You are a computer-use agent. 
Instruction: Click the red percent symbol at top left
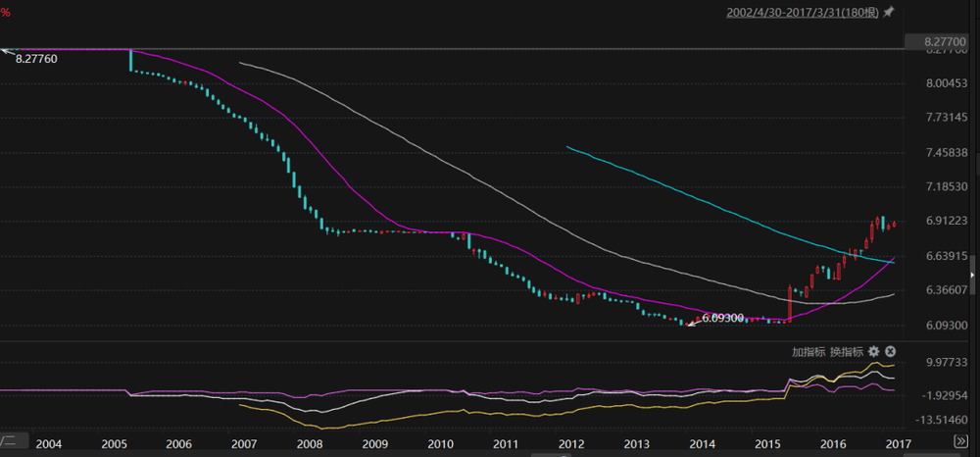pyautogui.click(x=5, y=12)
